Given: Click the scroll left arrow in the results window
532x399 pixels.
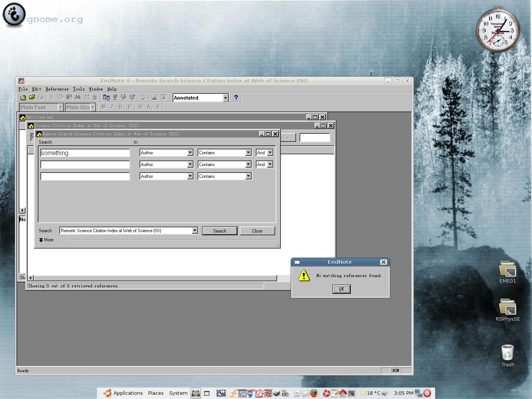Looking at the screenshot, I should pyautogui.click(x=31, y=278).
